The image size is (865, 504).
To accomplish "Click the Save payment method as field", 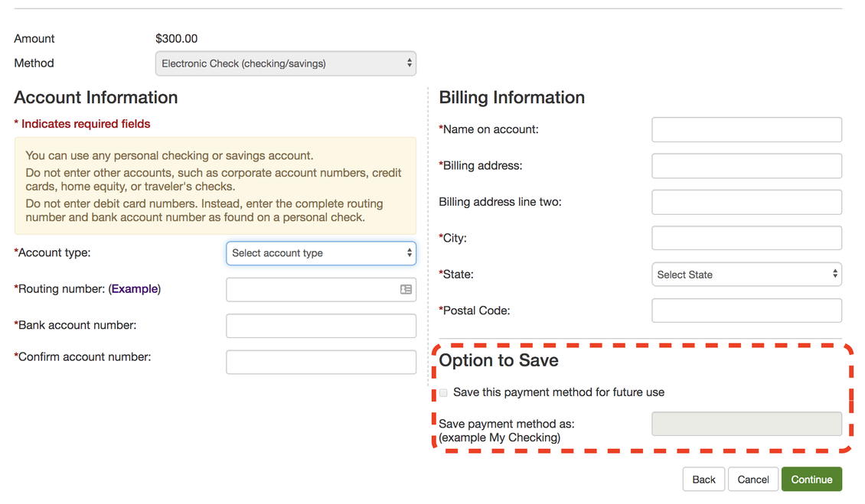I will [x=746, y=424].
